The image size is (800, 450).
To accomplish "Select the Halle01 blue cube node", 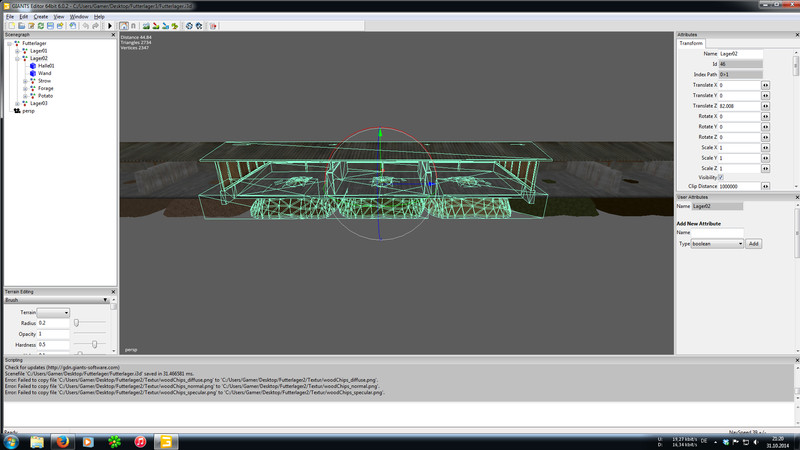I will (46, 66).
